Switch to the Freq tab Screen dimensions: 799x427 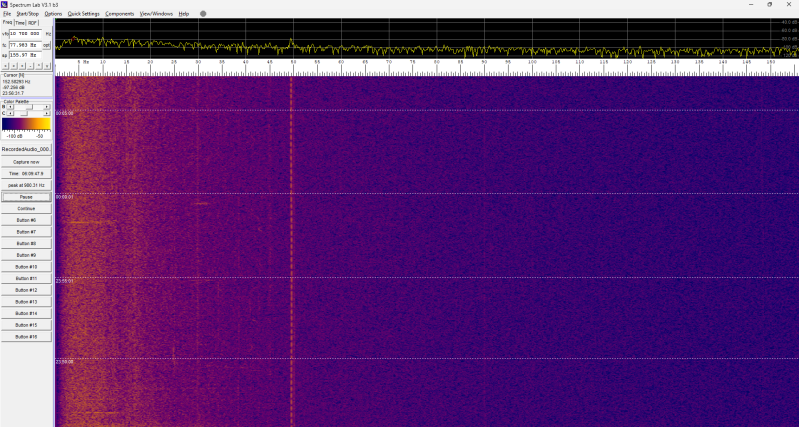pos(7,22)
